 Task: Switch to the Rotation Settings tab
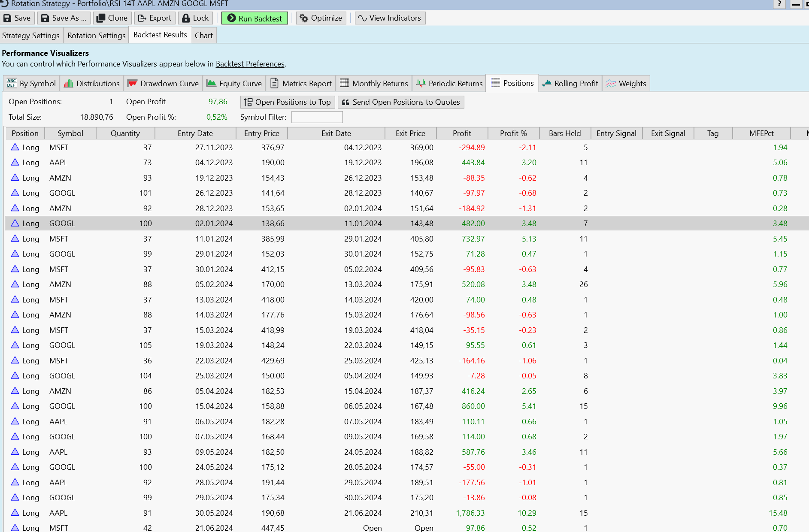pyautogui.click(x=96, y=36)
